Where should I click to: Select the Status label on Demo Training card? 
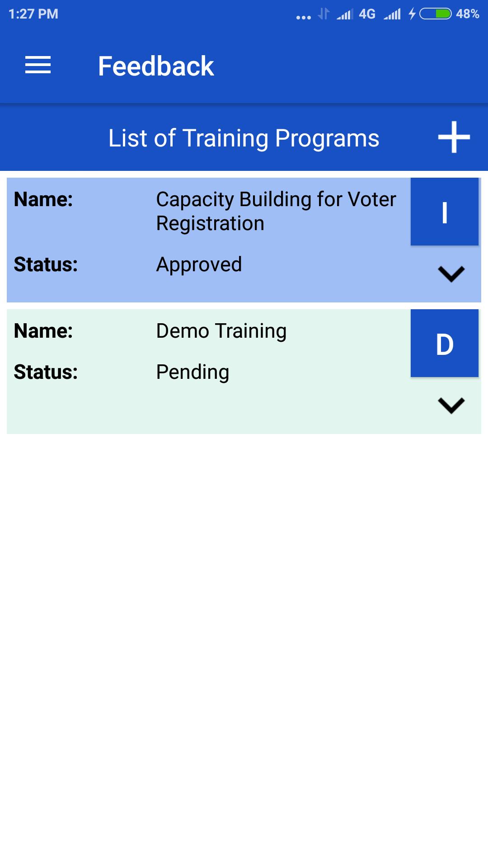click(x=46, y=372)
